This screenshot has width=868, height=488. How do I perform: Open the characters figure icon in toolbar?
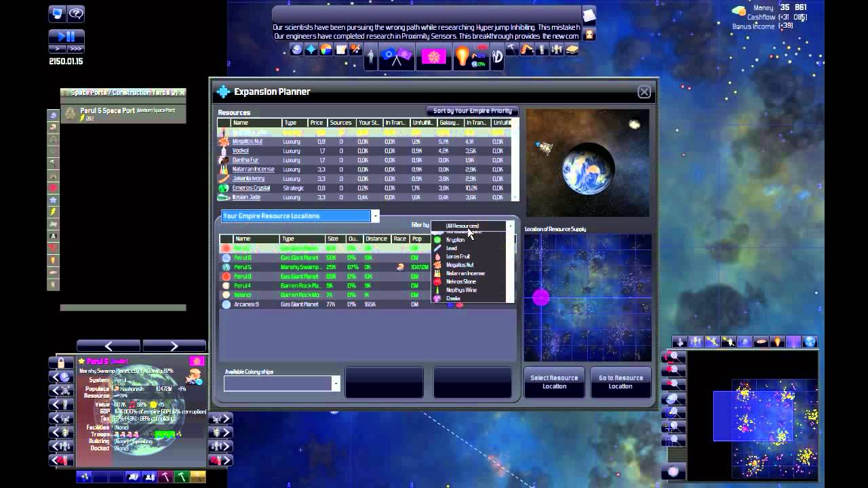[x=370, y=56]
